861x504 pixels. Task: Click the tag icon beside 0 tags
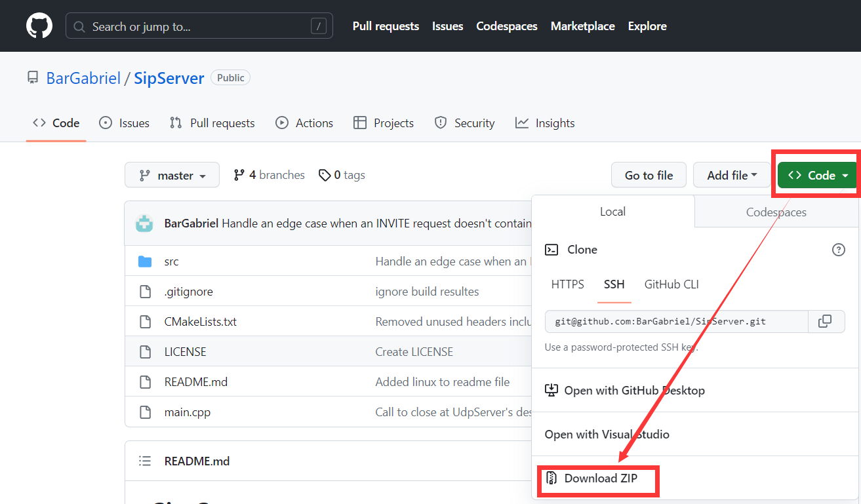tap(325, 174)
